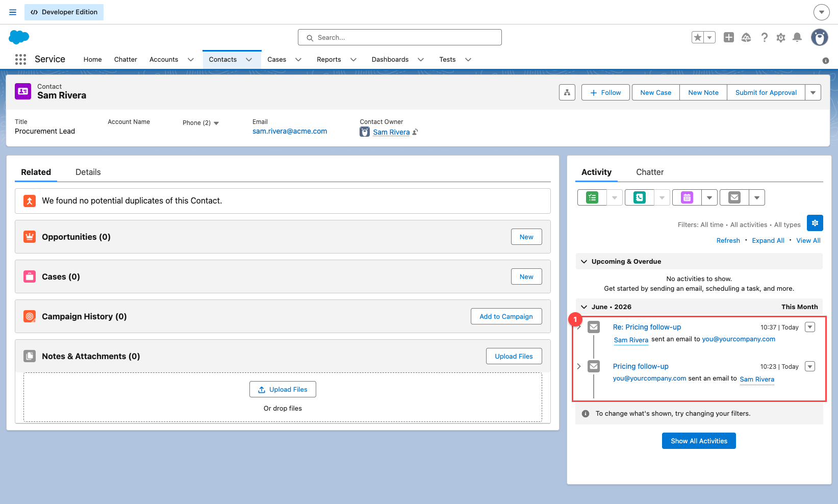Click the Campaign History icon
838x504 pixels.
pyautogui.click(x=30, y=316)
